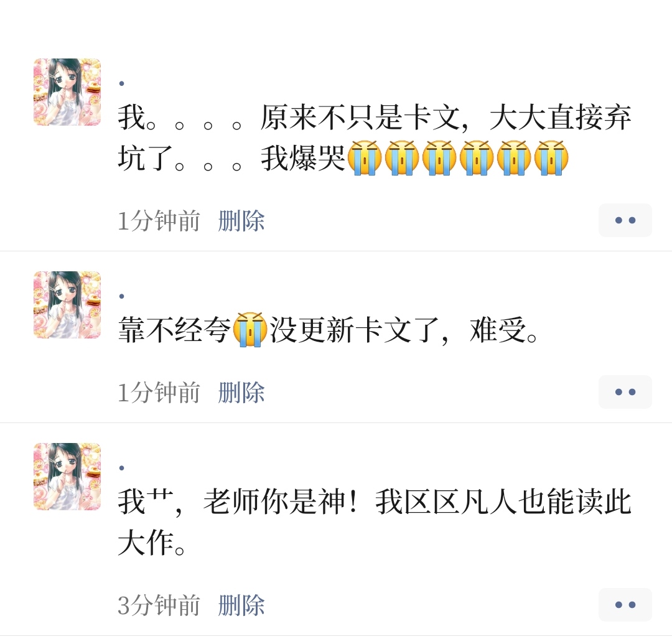The image size is (672, 639).
Task: Open avatar beside the 老师你是神 comment
Action: (67, 477)
